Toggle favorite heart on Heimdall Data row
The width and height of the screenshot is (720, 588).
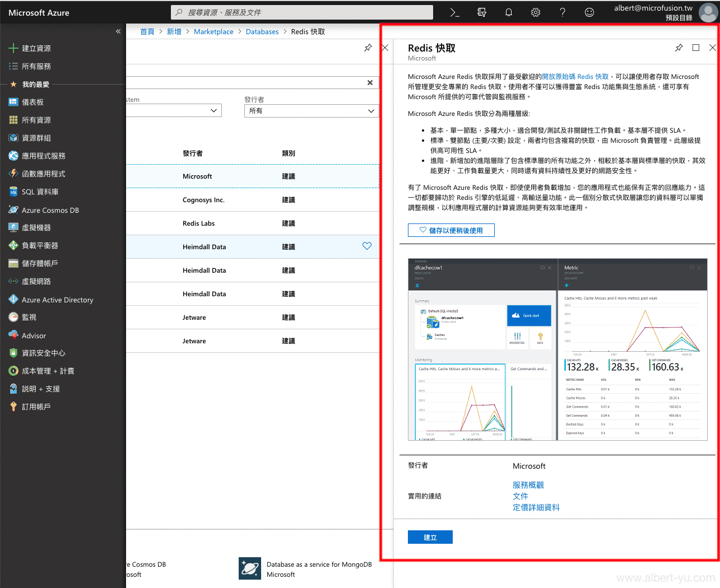pos(367,246)
